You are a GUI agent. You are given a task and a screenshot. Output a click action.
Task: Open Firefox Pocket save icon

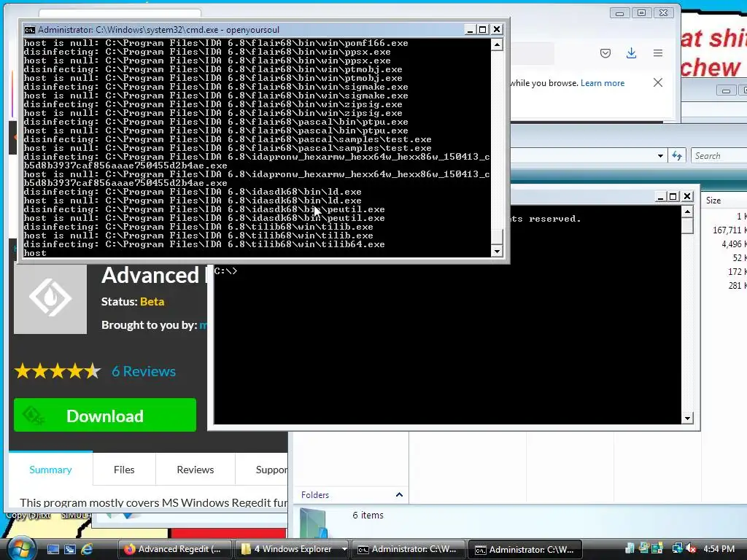tap(605, 53)
